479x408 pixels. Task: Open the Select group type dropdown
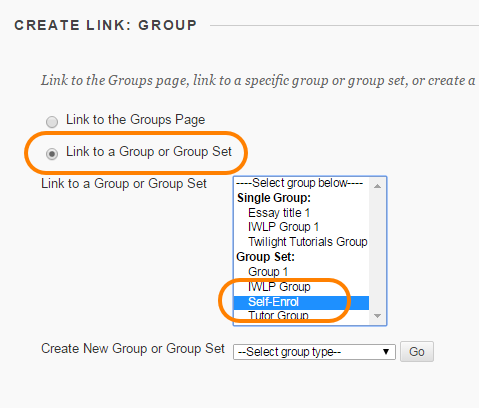coord(314,352)
